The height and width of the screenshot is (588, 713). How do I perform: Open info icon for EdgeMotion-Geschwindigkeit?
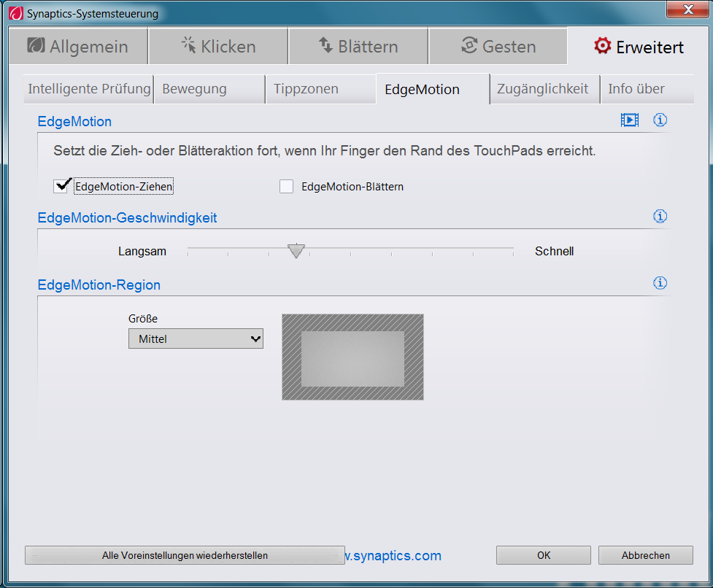[x=660, y=216]
